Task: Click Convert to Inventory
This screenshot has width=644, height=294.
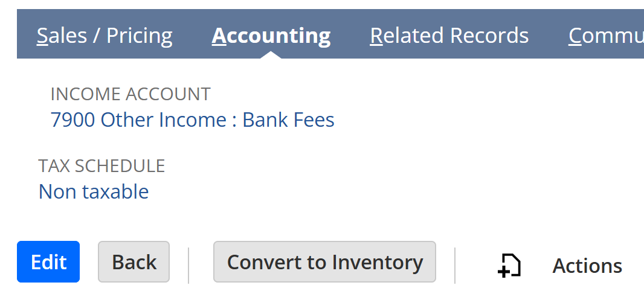Action: pos(324,261)
